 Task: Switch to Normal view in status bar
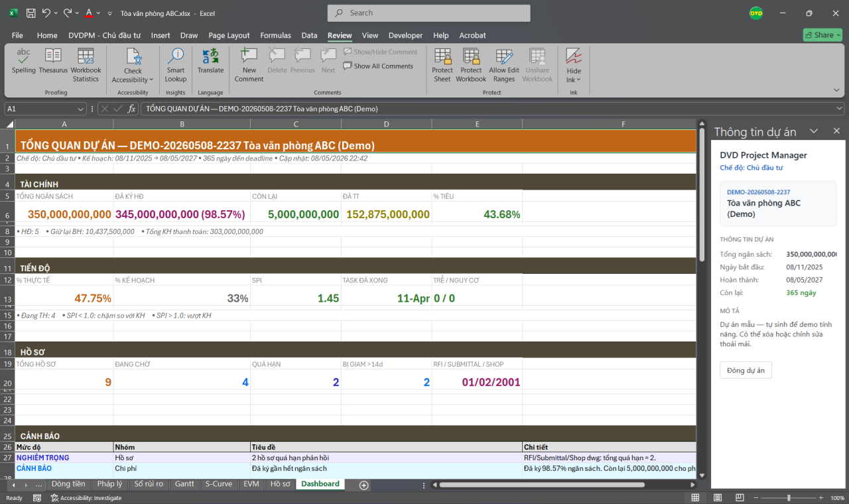pyautogui.click(x=694, y=497)
